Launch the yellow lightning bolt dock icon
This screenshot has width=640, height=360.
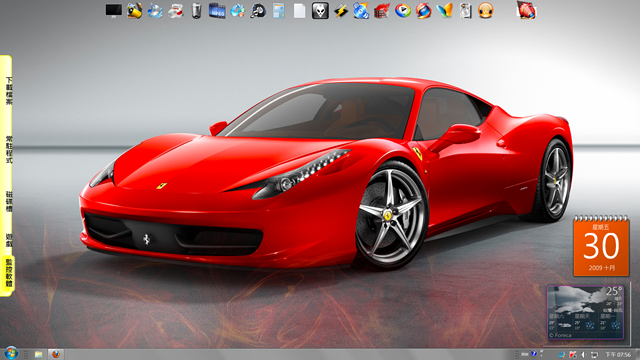(x=341, y=11)
